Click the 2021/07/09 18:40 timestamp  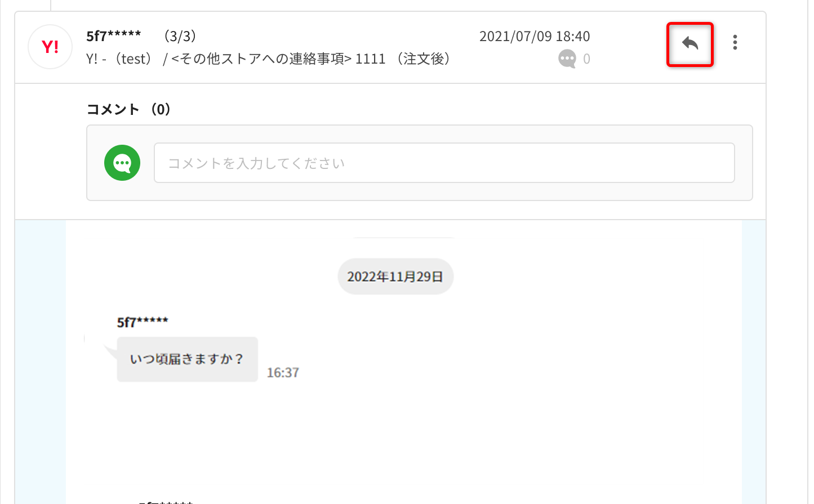point(535,36)
